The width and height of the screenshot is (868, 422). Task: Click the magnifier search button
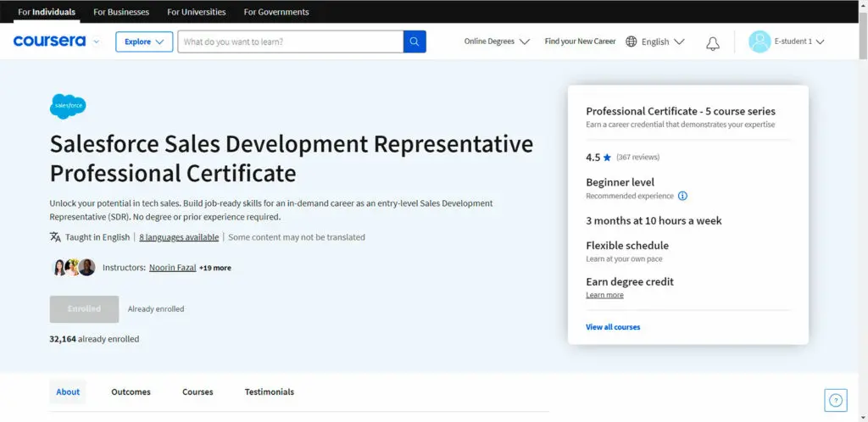click(x=415, y=42)
